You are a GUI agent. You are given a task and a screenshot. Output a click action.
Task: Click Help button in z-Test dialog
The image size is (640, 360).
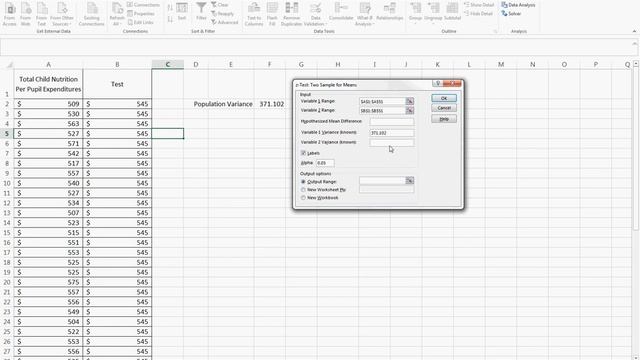click(x=444, y=119)
